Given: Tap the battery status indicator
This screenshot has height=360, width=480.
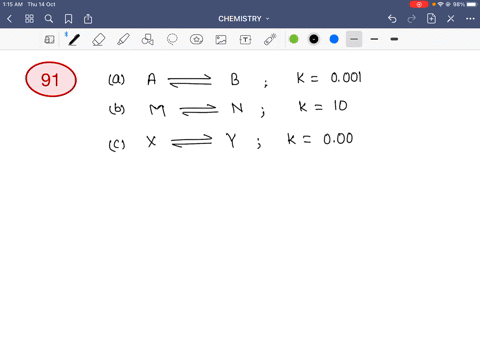Looking at the screenshot, I should [472, 4].
